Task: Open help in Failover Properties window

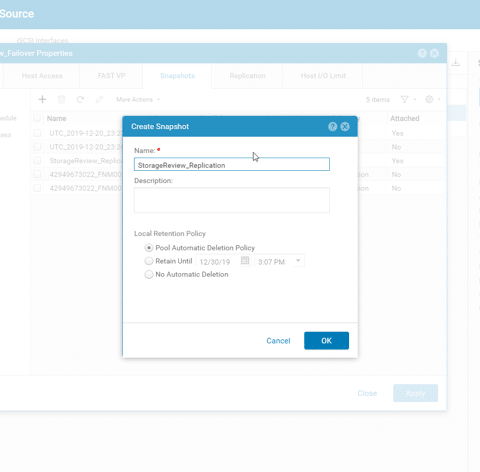Action: coord(422,53)
